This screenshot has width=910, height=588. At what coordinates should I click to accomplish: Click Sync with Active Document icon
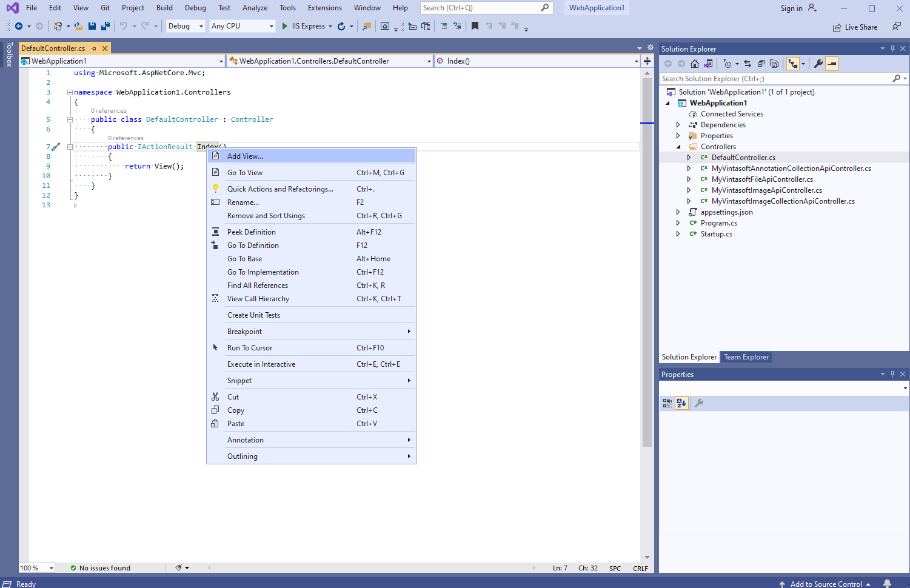748,64
